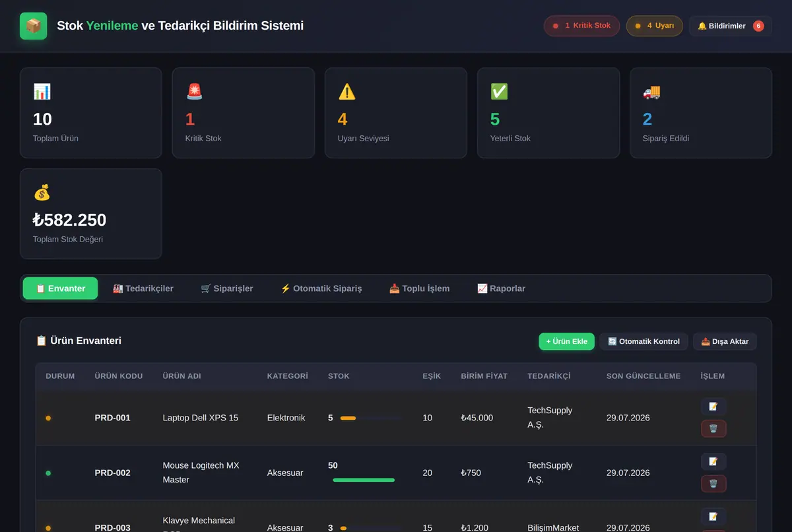Open the Bildirimler notifications button
The width and height of the screenshot is (792, 532).
(731, 26)
